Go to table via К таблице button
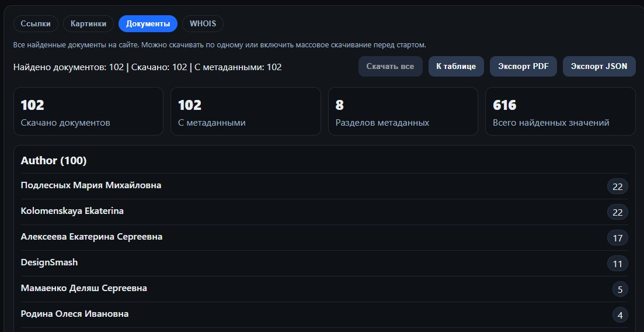The height and width of the screenshot is (332, 644). pos(457,66)
